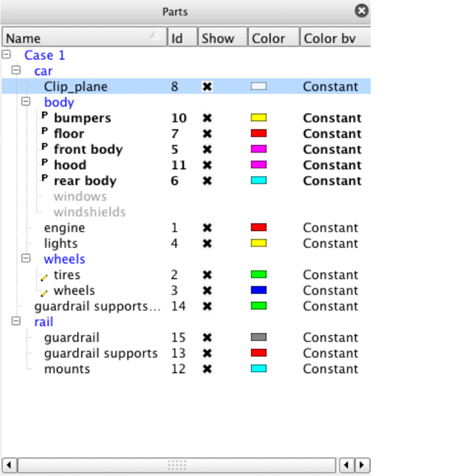
Task: Toggle visibility of the guardrail part
Action: click(x=207, y=338)
